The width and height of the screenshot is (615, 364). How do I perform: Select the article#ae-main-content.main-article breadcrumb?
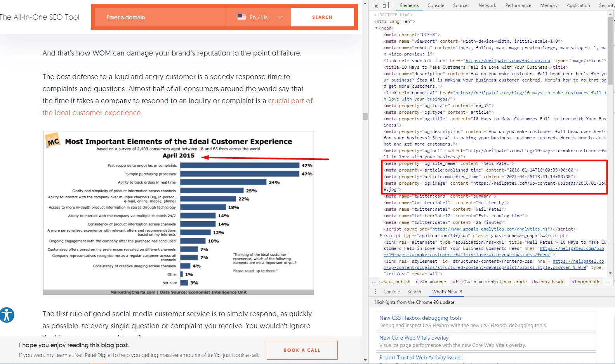click(489, 282)
